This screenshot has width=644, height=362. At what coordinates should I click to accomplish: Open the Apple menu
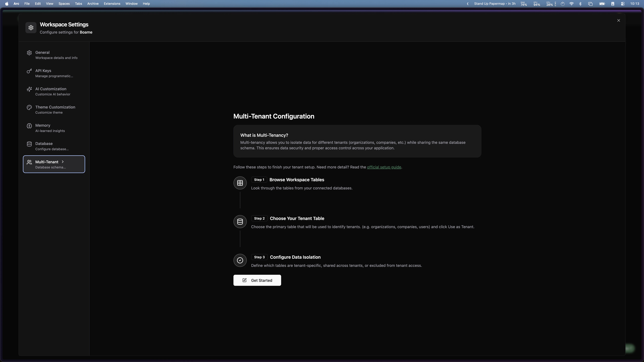[7, 4]
